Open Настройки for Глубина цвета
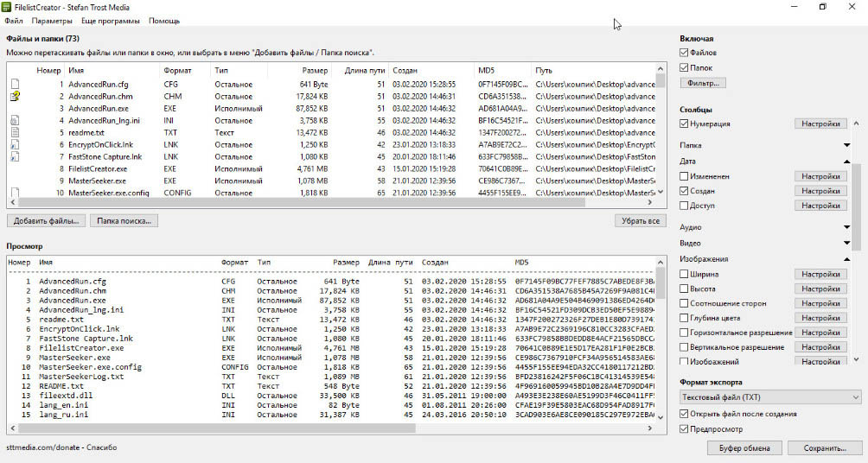This screenshot has height=463, width=868. 820,318
